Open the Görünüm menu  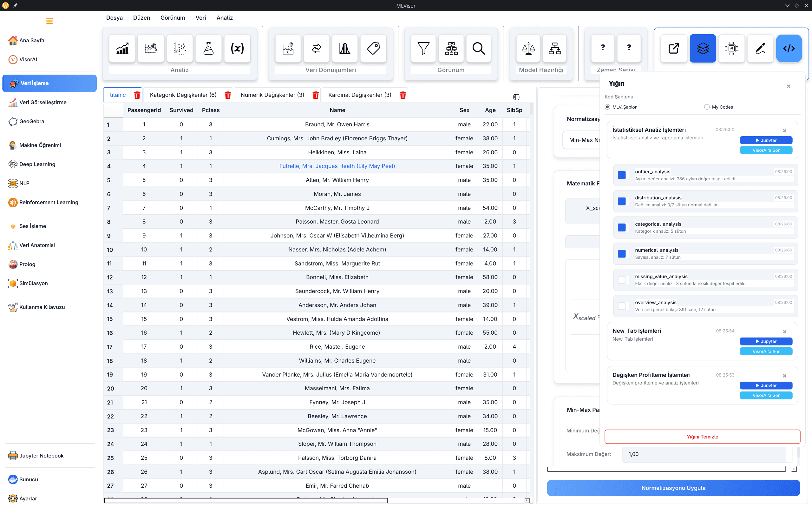(x=173, y=18)
